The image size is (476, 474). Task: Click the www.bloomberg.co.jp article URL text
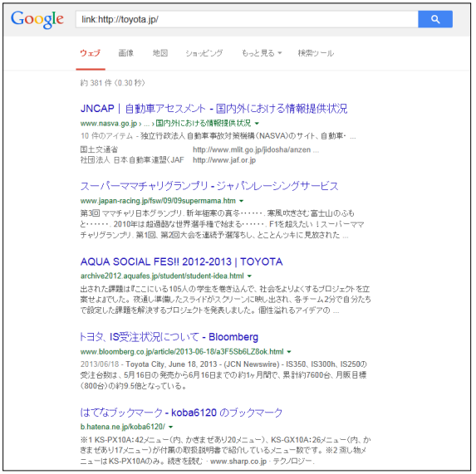tap(182, 351)
